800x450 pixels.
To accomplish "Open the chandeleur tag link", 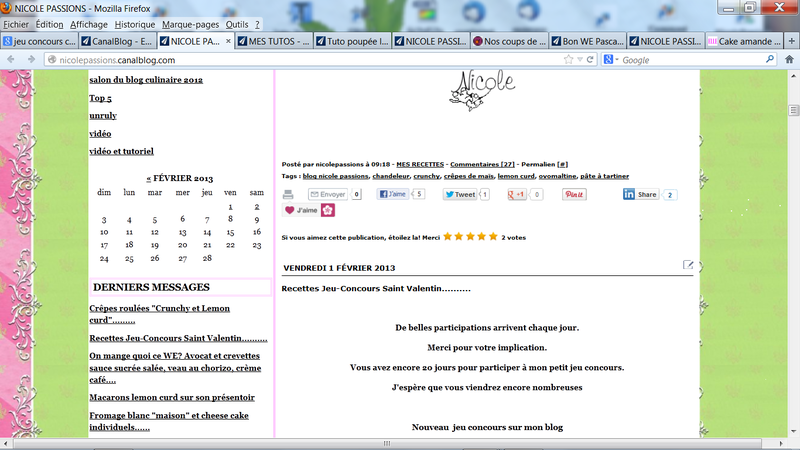I will pyautogui.click(x=391, y=176).
